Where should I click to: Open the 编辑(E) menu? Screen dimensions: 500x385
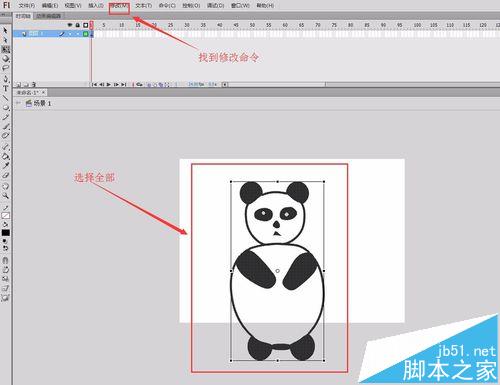pos(50,6)
